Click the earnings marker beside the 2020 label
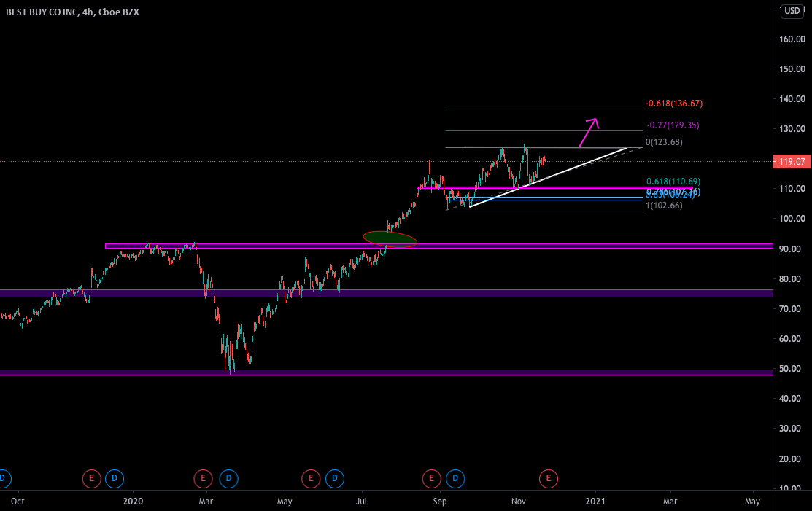Viewport: 812px width, 511px height. click(92, 479)
